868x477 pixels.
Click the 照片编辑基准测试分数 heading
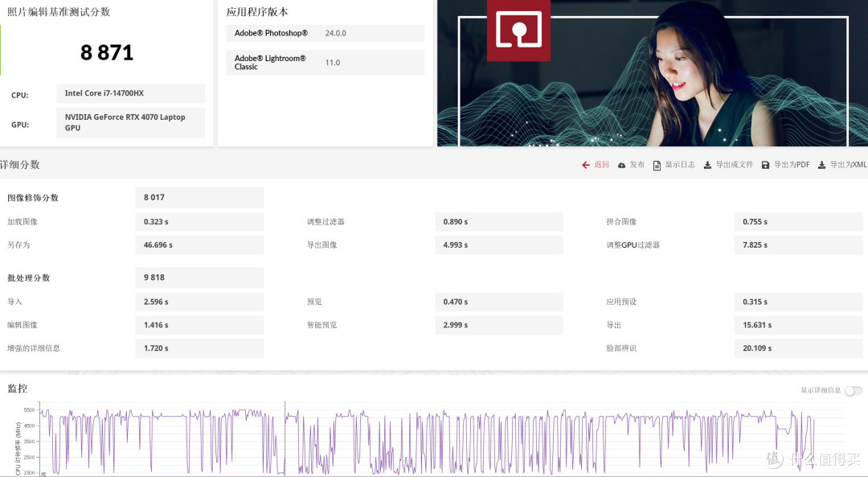tap(59, 11)
